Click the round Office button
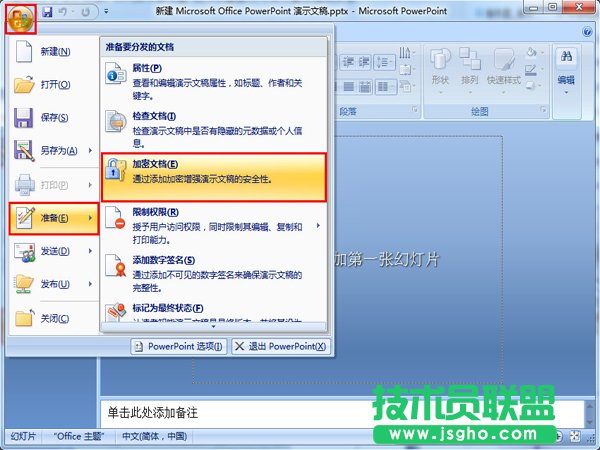 coord(20,18)
